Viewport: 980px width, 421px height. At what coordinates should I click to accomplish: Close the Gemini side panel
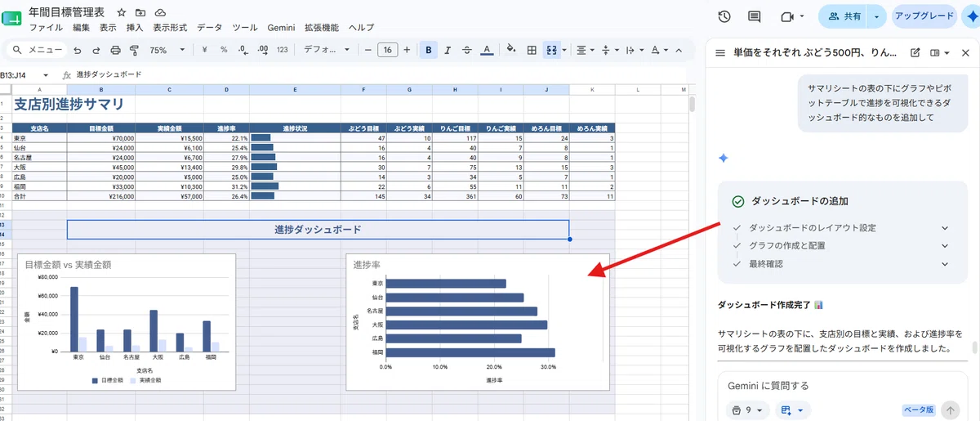coord(964,53)
